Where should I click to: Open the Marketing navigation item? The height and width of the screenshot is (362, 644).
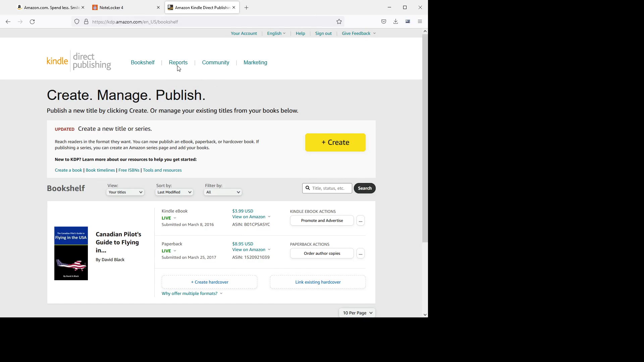pyautogui.click(x=255, y=63)
